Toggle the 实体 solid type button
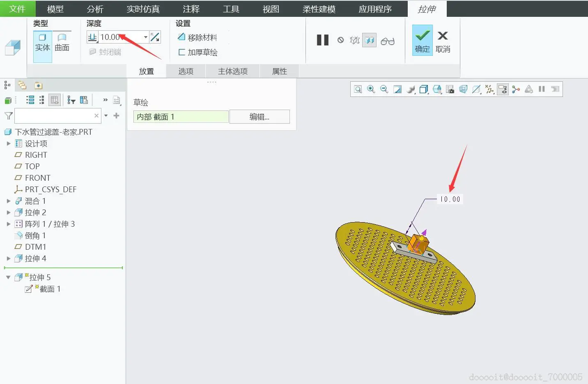The image size is (588, 384). [42, 43]
